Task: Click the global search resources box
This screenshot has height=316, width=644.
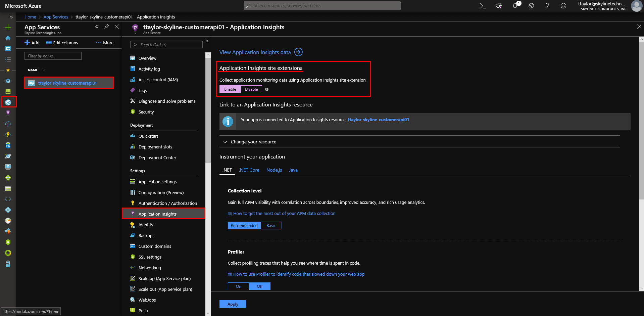Action: 322,6
